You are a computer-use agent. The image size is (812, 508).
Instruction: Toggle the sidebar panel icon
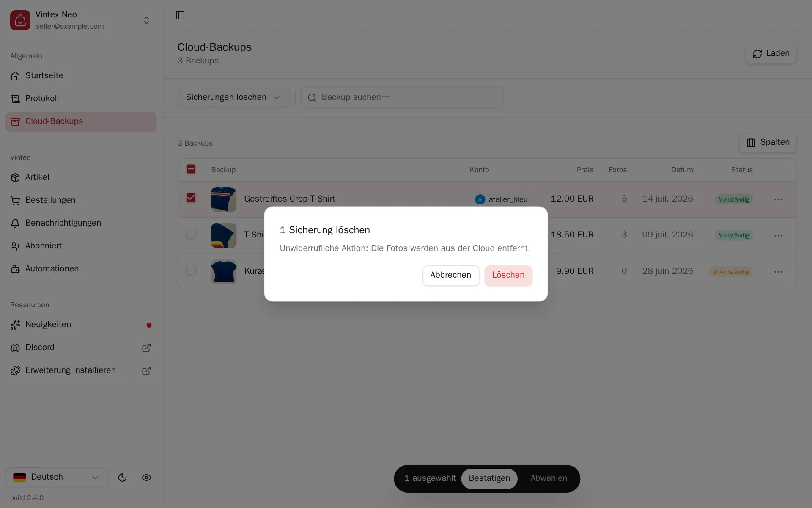click(180, 15)
